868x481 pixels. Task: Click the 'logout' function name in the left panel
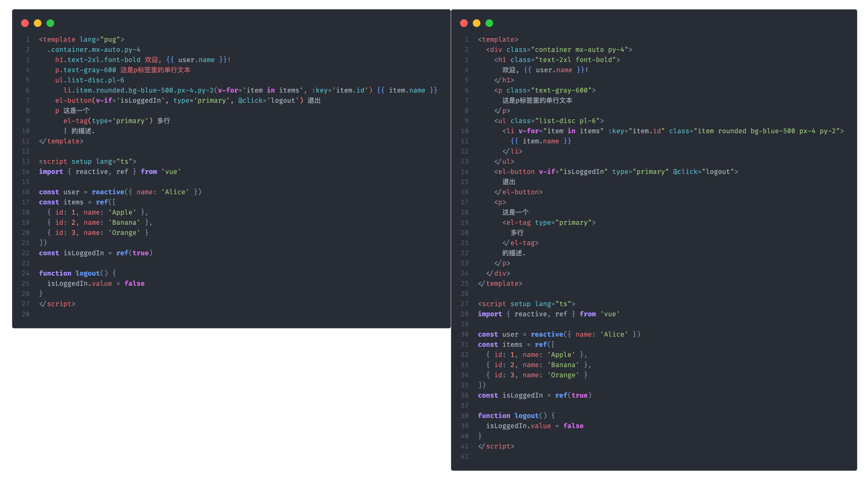point(87,274)
